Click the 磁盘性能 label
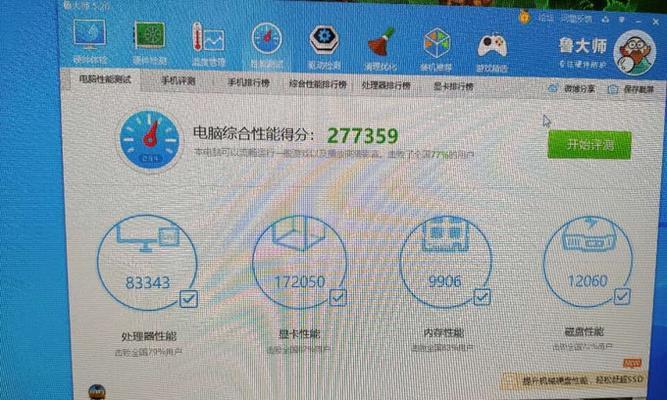Screen dimensions: 667x400 click(584, 331)
